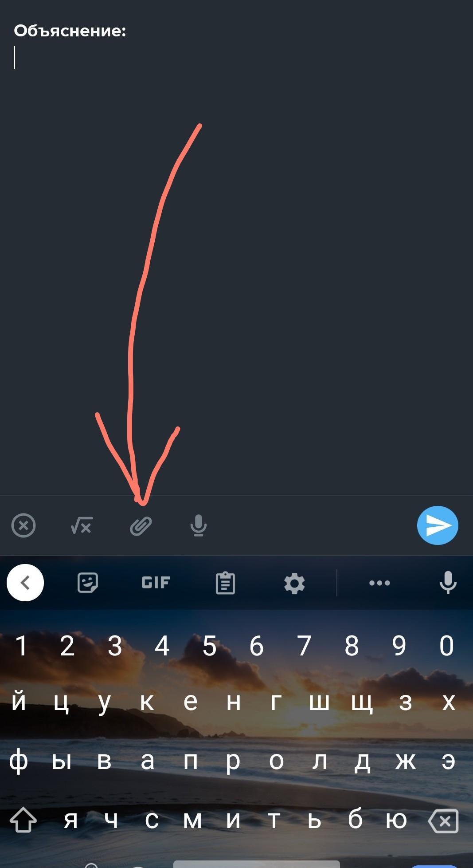Open the keyboard clipboard
The height and width of the screenshot is (868, 473).
(x=225, y=583)
